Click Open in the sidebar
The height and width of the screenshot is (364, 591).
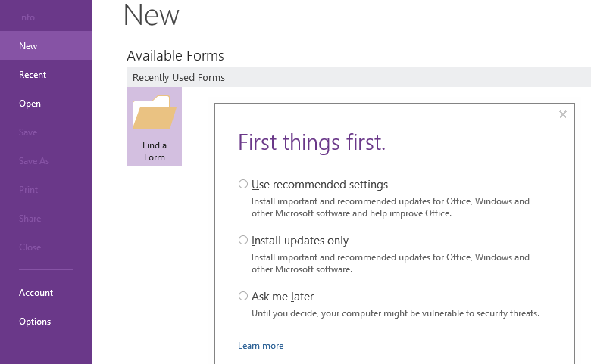[x=30, y=104]
